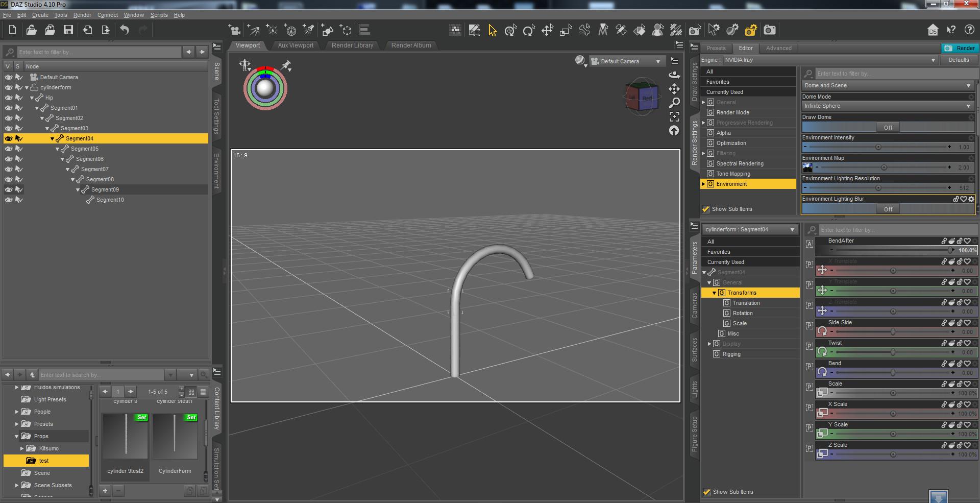
Task: Frame the selected item in viewport
Action: click(674, 116)
